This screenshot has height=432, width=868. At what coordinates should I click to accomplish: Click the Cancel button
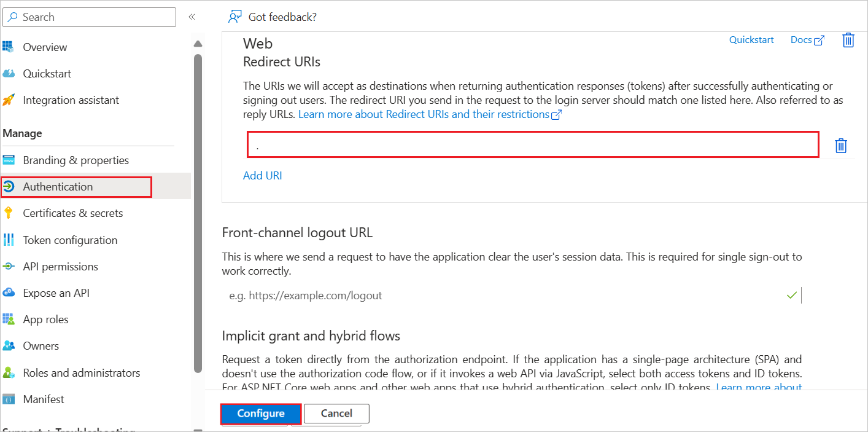tap(336, 414)
